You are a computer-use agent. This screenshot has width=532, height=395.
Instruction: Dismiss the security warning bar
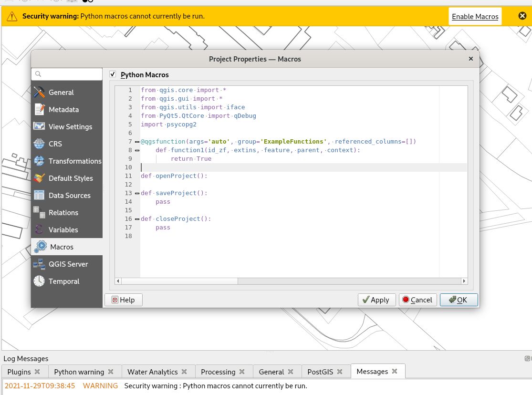click(522, 16)
